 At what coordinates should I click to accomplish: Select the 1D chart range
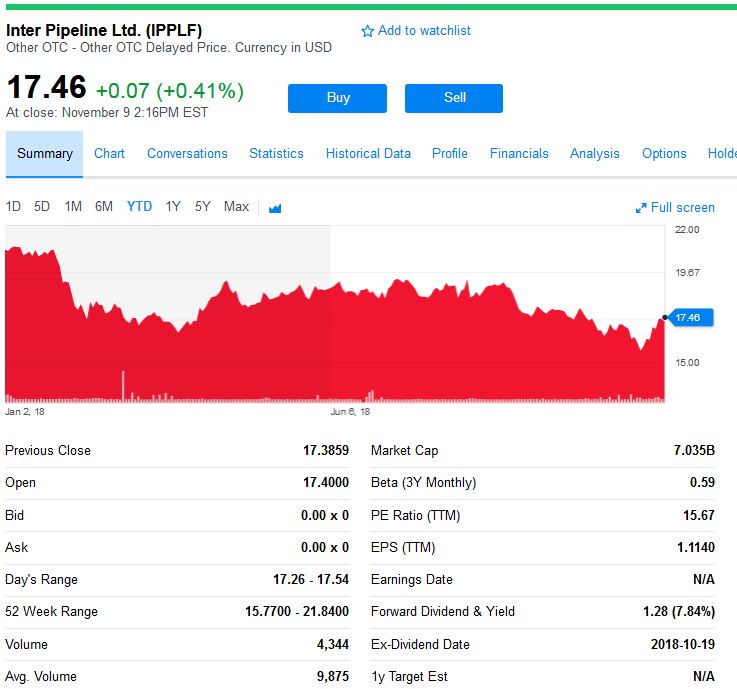pyautogui.click(x=13, y=207)
